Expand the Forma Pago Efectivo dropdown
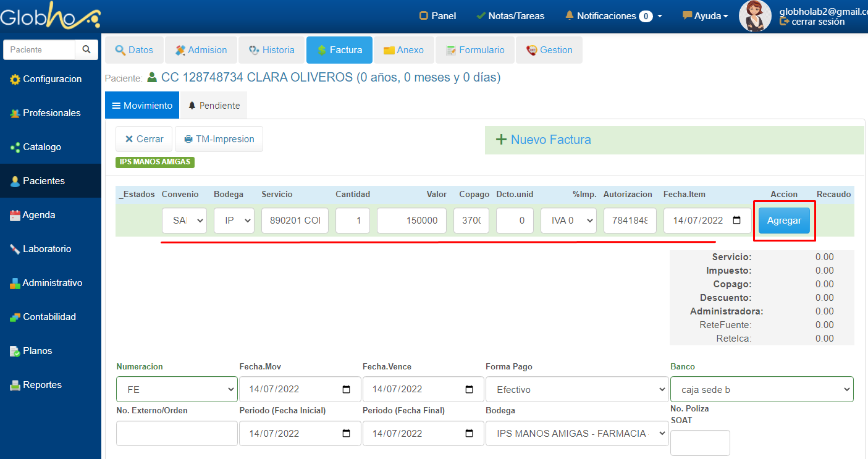The width and height of the screenshot is (868, 459). pyautogui.click(x=576, y=390)
